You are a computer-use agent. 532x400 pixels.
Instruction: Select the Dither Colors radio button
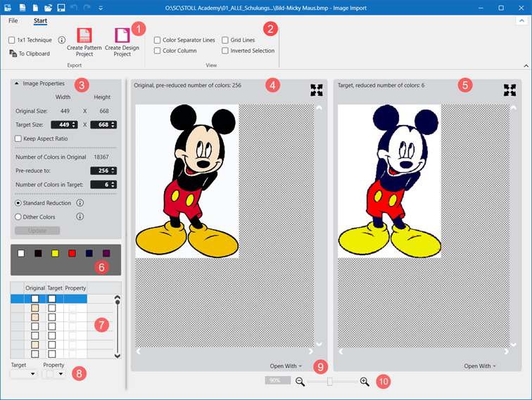[18, 217]
